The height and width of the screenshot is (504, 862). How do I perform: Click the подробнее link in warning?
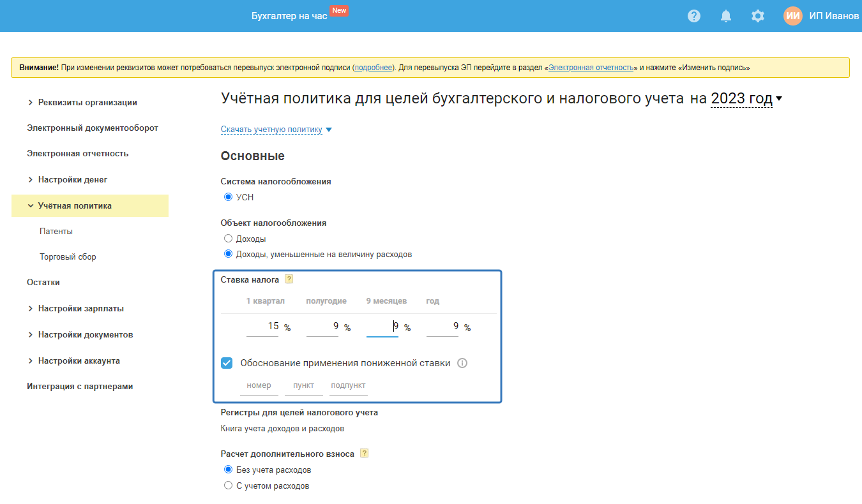click(374, 67)
